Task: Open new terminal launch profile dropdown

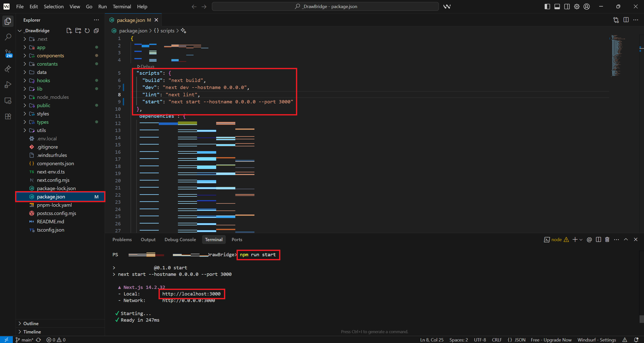Action: click(x=581, y=240)
